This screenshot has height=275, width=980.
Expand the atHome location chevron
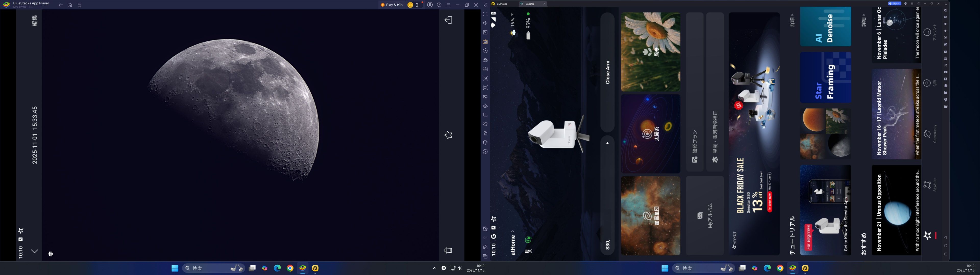pos(512,231)
